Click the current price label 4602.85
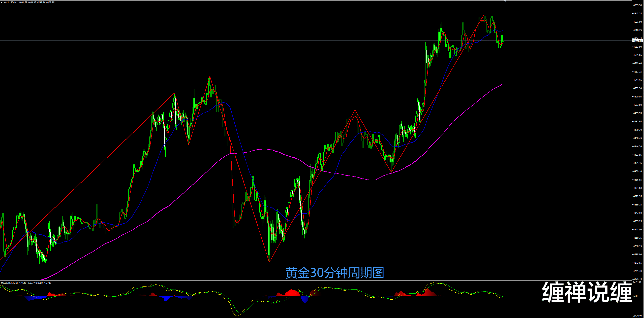Screen dimensions: 644x318 (637, 41)
